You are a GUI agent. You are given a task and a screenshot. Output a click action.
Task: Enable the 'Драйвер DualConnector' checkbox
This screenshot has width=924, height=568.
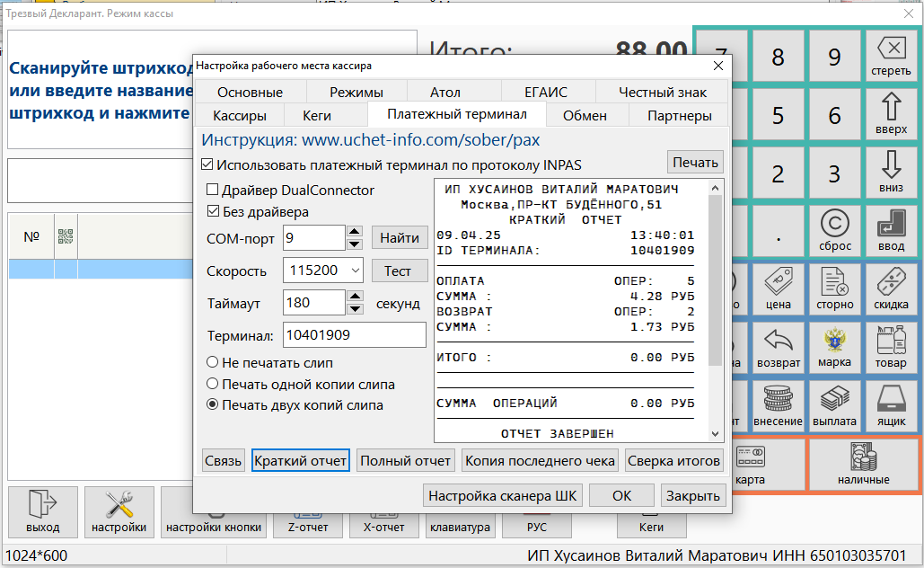[213, 191]
